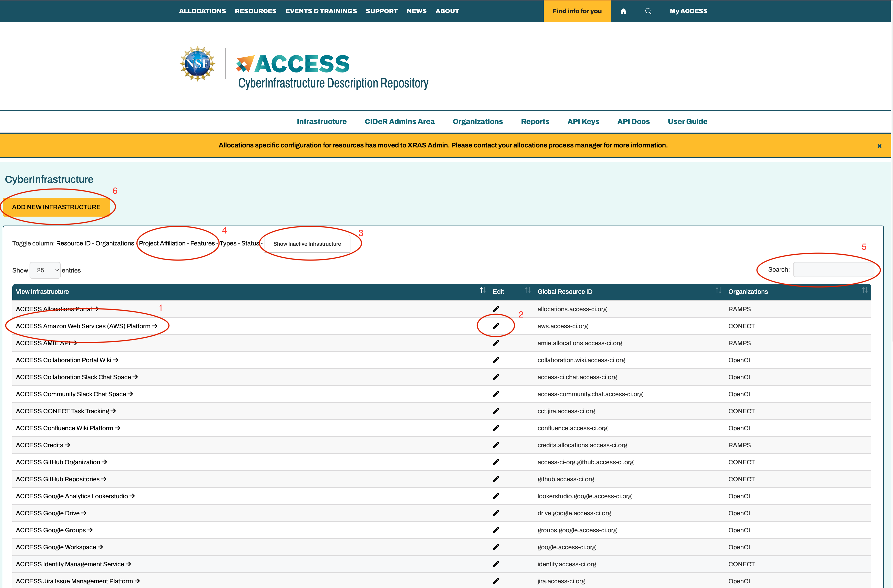Viewport: 893px width, 588px height.
Task: Toggle the Features column
Action: click(x=203, y=243)
